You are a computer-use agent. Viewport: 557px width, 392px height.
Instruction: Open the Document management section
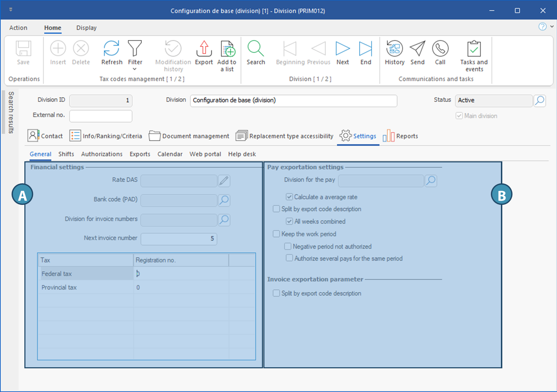(x=189, y=136)
